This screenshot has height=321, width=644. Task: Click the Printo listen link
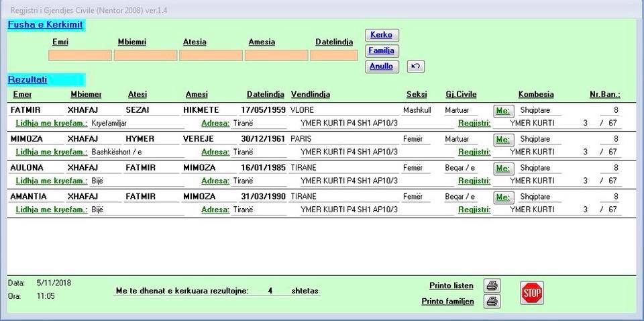click(451, 286)
